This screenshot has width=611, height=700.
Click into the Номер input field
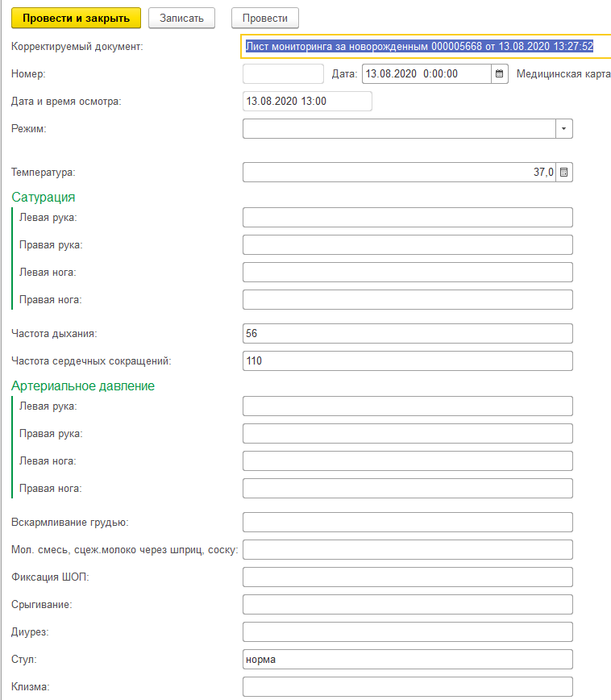tap(282, 74)
